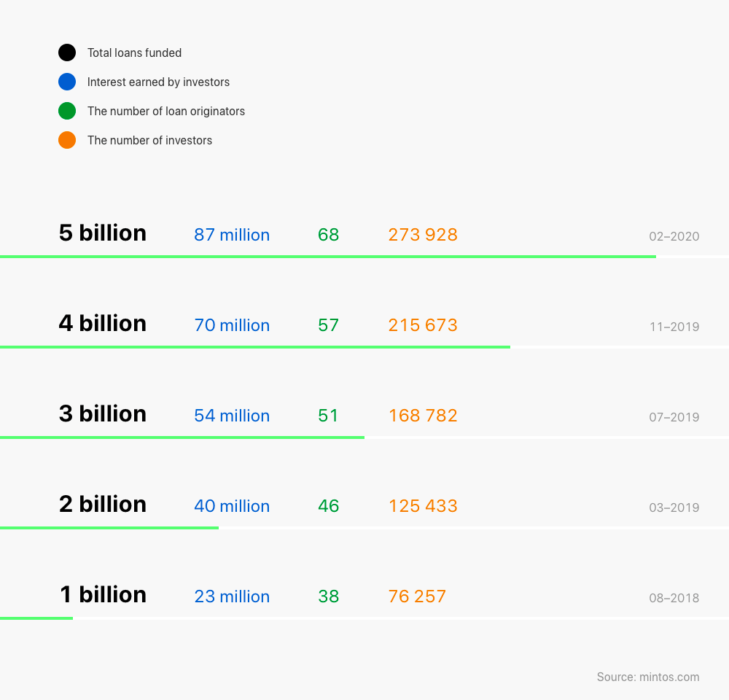Click the 11–2019 date label
The width and height of the screenshot is (729, 700).
tap(674, 327)
